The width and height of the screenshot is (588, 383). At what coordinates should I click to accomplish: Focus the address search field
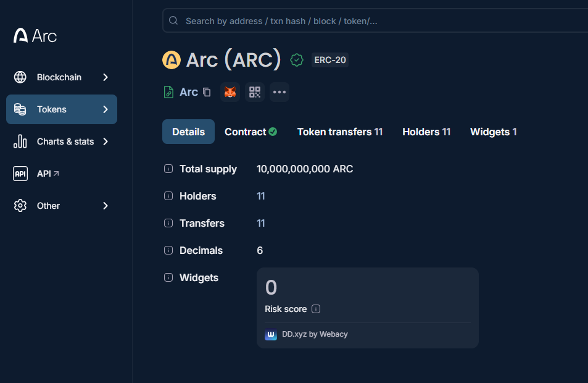click(x=375, y=20)
